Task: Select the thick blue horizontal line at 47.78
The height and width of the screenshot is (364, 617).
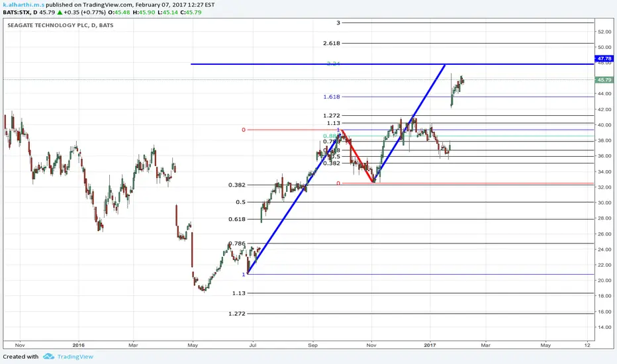Action: point(393,64)
